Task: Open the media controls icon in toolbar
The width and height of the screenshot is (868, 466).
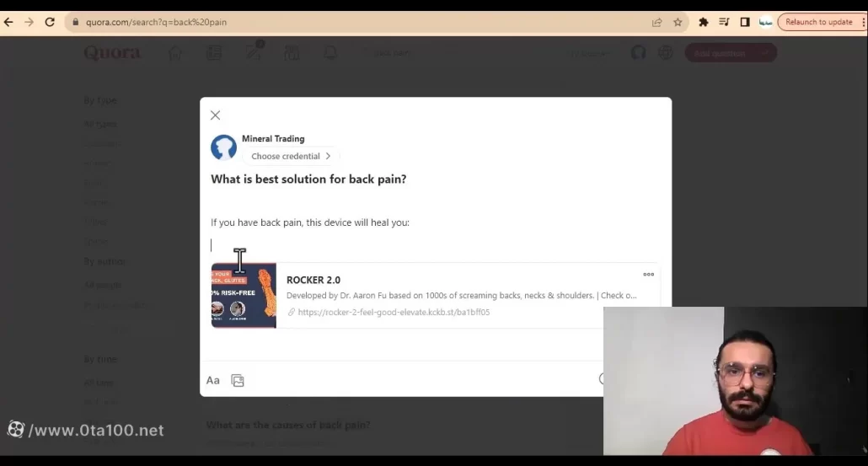Action: click(724, 23)
